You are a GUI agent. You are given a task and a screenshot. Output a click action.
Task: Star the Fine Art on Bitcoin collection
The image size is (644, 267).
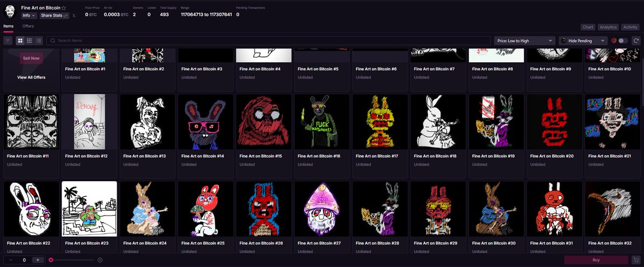coord(64,8)
